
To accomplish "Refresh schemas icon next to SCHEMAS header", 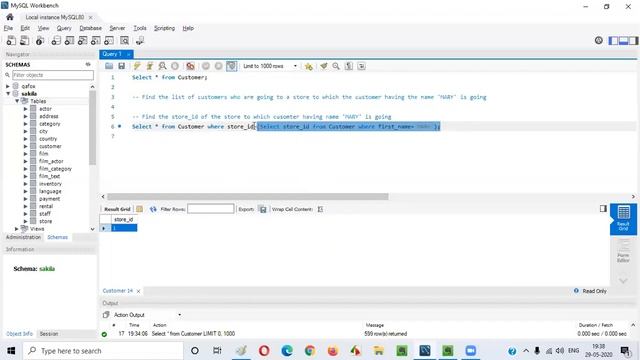I will [x=88, y=64].
